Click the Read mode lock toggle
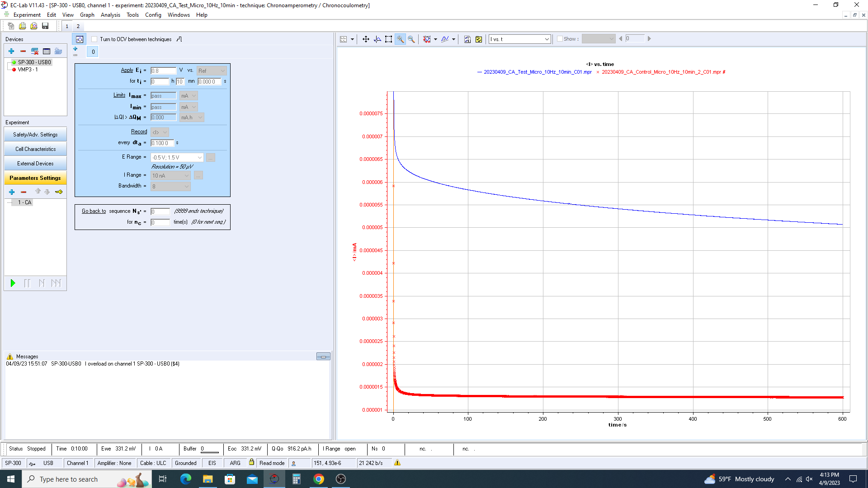Screen dimensions: 868x488 [251, 462]
